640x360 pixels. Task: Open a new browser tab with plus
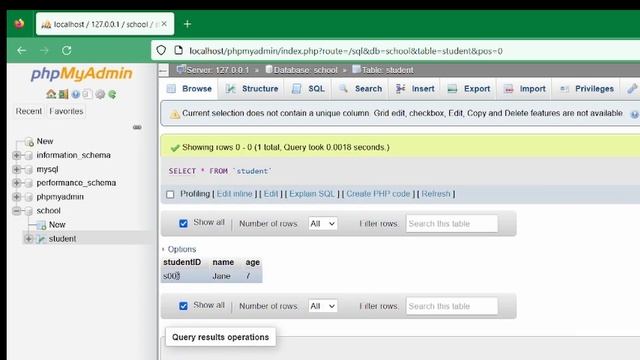(187, 24)
